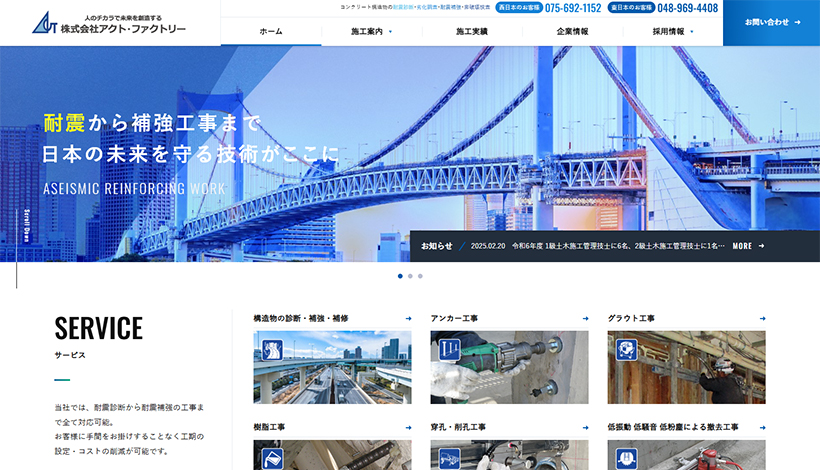Open the グラウト工事 service title
This screenshot has height=470, width=820.
[x=631, y=318]
